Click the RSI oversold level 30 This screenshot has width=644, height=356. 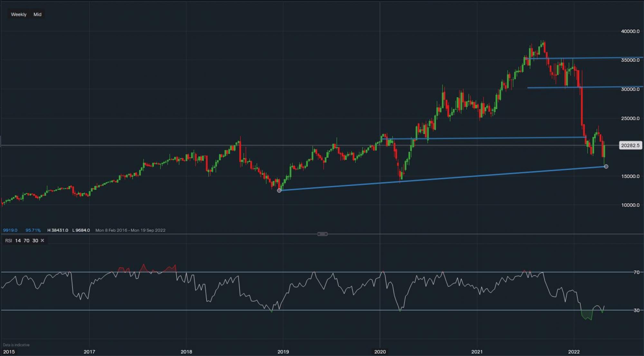35,240
